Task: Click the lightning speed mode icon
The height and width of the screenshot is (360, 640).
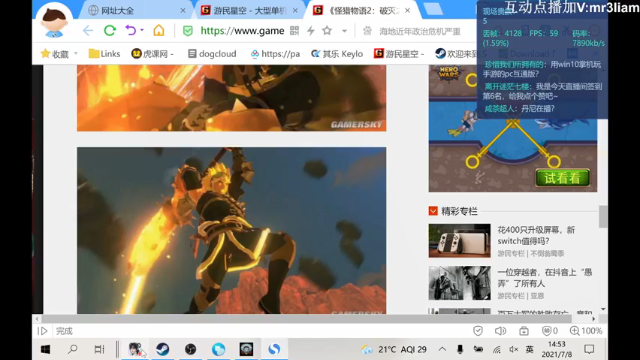Action: point(311,31)
